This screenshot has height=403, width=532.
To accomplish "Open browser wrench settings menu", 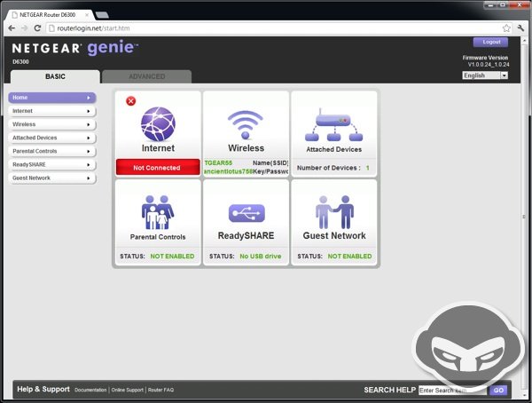I will [520, 28].
